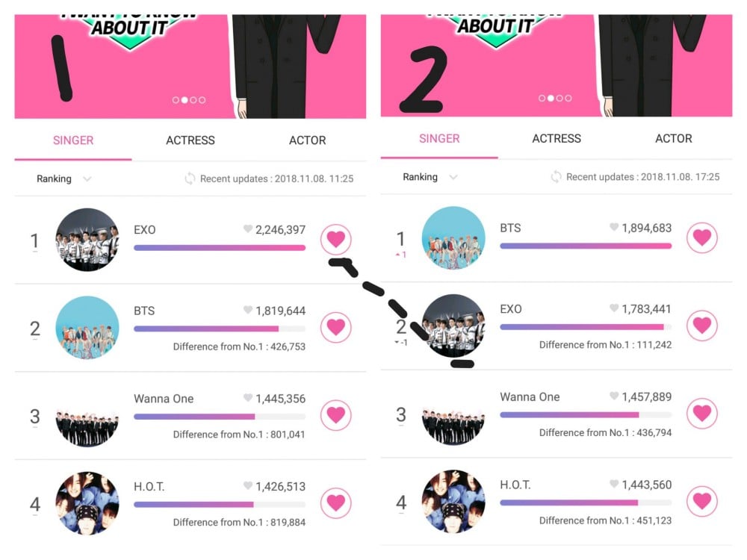
Task: Switch to ACTRESS tab in left panel
Action: point(190,140)
